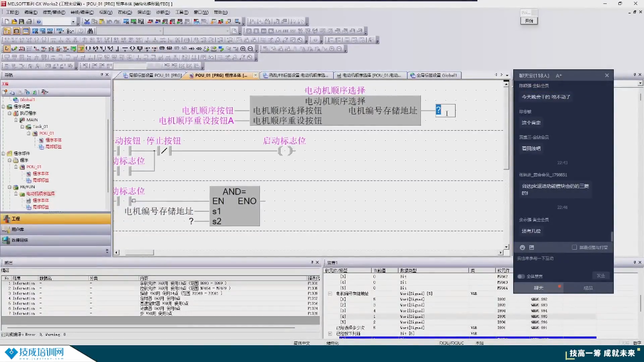Viewport: 644px width, 362px height.
Task: Click the binoculars Find icon
Action: point(90,31)
